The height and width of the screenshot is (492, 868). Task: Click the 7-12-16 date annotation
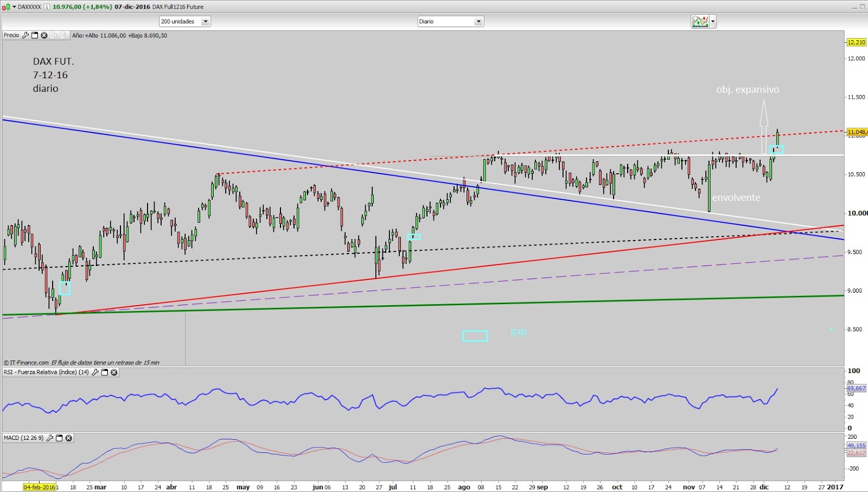50,75
